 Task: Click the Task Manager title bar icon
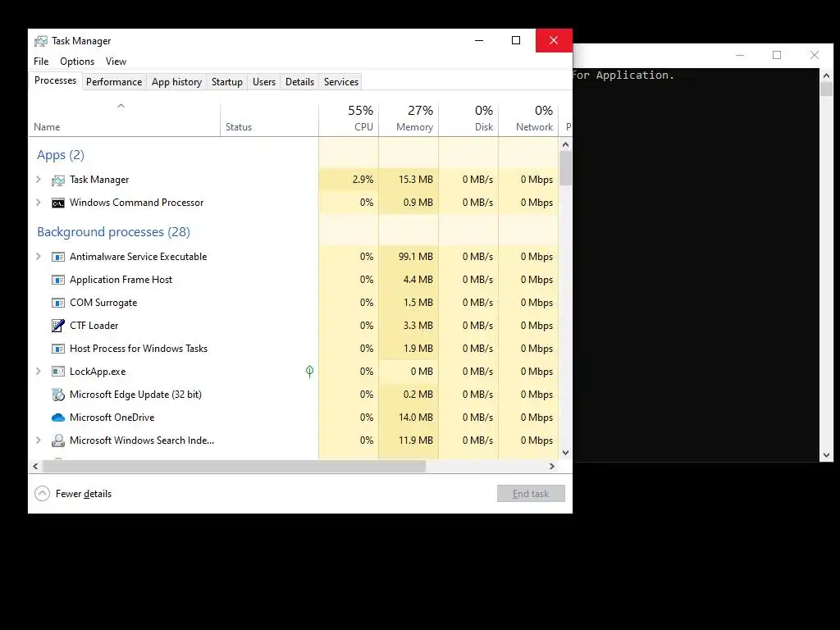pyautogui.click(x=41, y=41)
